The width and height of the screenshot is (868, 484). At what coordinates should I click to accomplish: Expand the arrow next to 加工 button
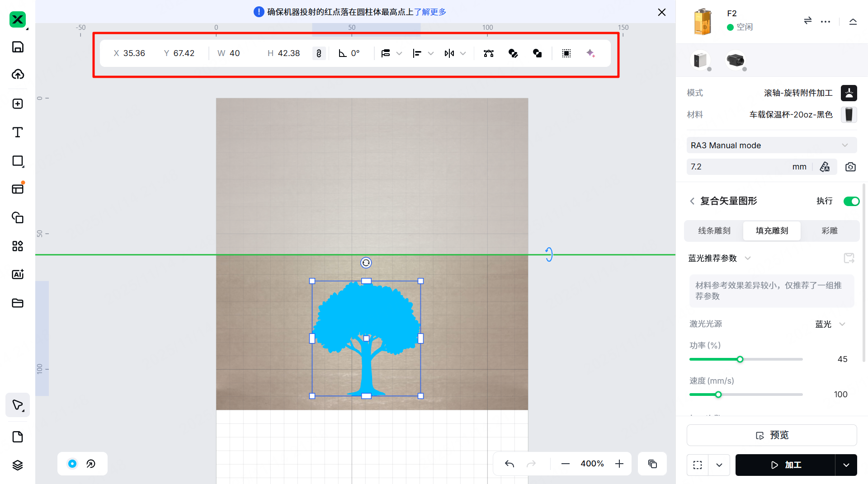click(x=846, y=465)
